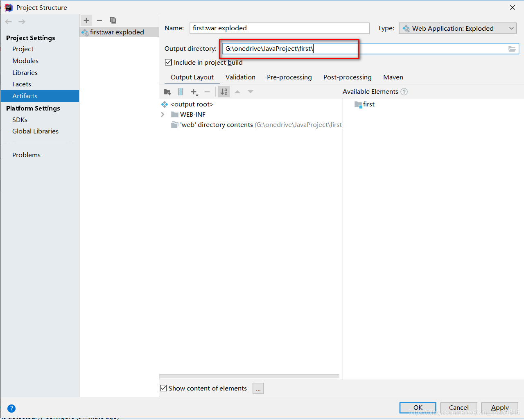Browse output directory folder icon

pyautogui.click(x=512, y=49)
